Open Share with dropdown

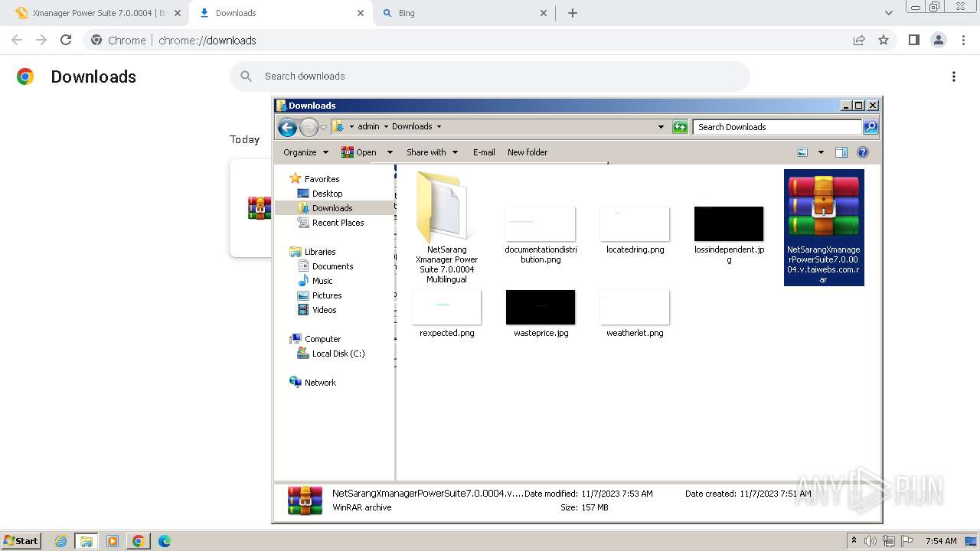[432, 152]
